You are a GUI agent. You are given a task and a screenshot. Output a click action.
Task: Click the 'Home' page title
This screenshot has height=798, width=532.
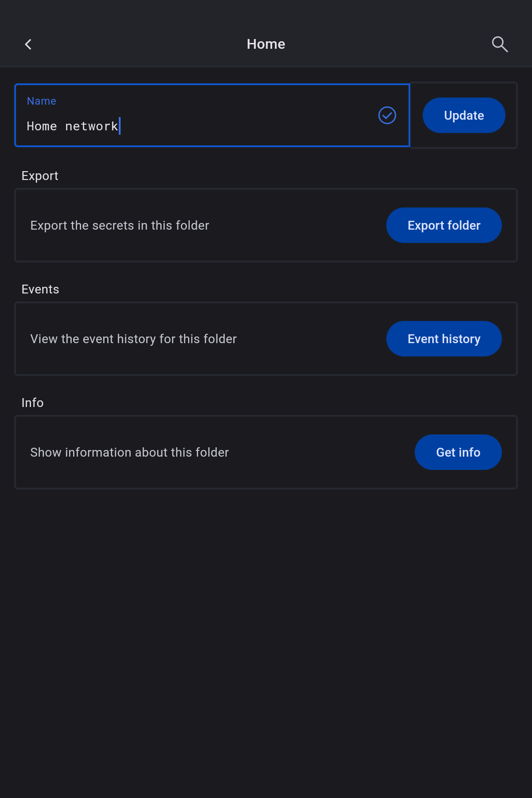[266, 44]
